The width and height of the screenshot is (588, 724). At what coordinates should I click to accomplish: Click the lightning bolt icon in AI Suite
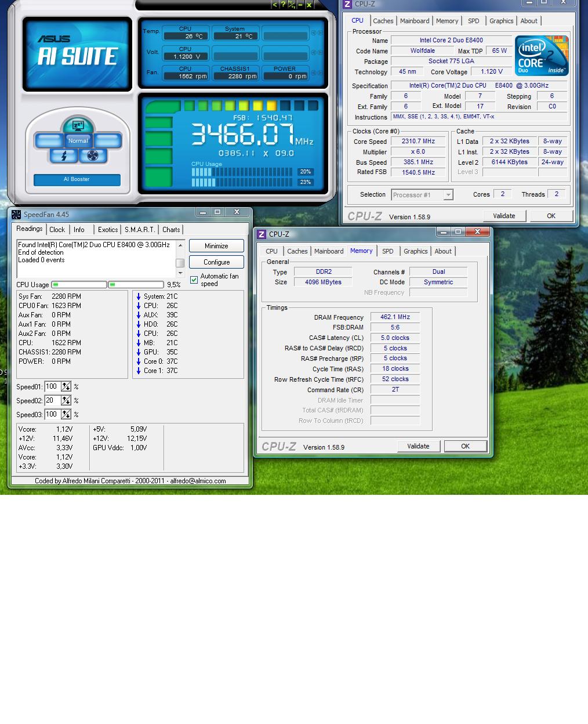coord(64,155)
